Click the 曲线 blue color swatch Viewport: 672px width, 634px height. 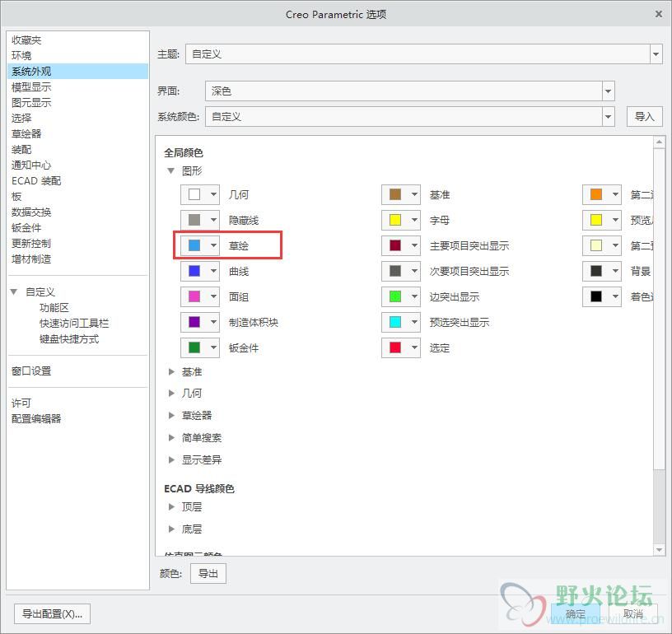point(194,271)
